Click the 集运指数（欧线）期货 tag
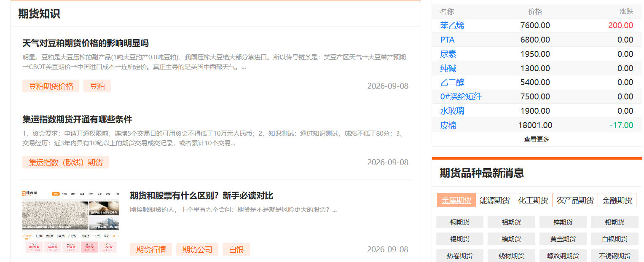 [x=65, y=162]
